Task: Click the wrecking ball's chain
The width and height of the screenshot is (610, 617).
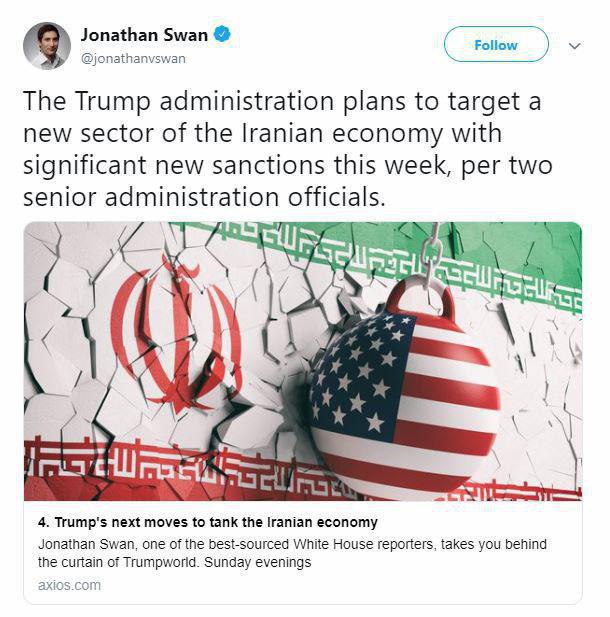Action: 431,250
